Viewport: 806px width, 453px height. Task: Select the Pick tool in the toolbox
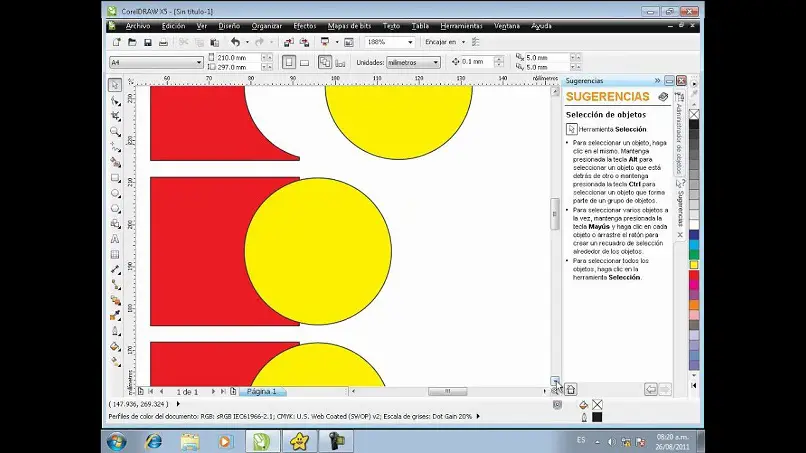tap(116, 85)
